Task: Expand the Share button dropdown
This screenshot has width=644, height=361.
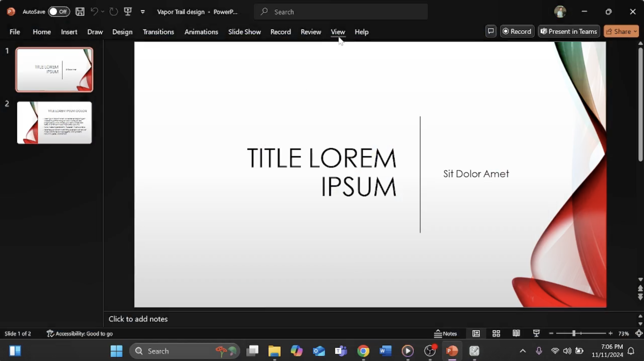Action: tap(635, 31)
